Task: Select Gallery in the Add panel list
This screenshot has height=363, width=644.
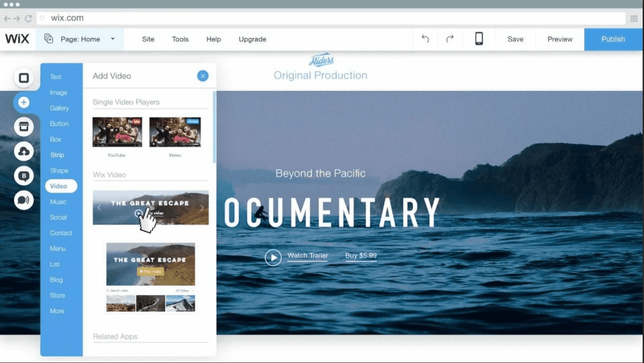Action: pyautogui.click(x=60, y=108)
